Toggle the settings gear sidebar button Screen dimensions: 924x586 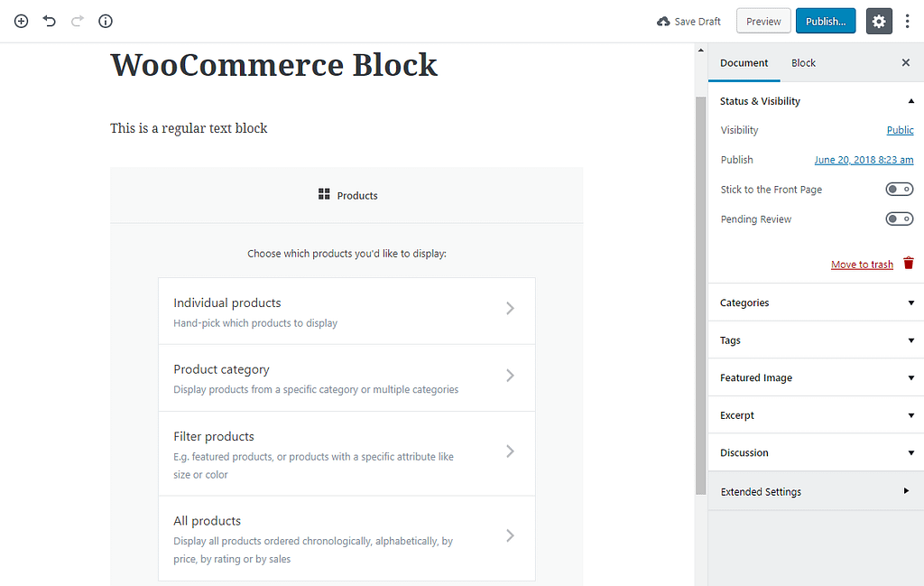(x=879, y=22)
